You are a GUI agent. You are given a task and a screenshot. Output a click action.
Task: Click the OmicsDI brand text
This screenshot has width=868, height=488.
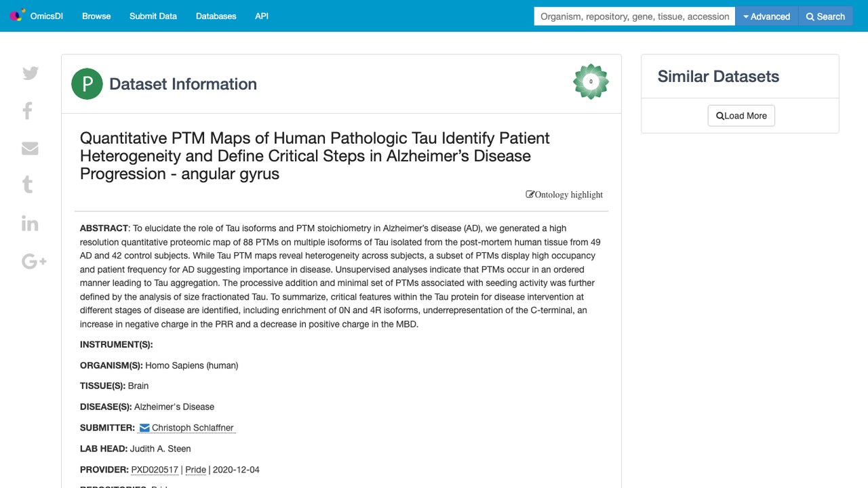coord(47,16)
